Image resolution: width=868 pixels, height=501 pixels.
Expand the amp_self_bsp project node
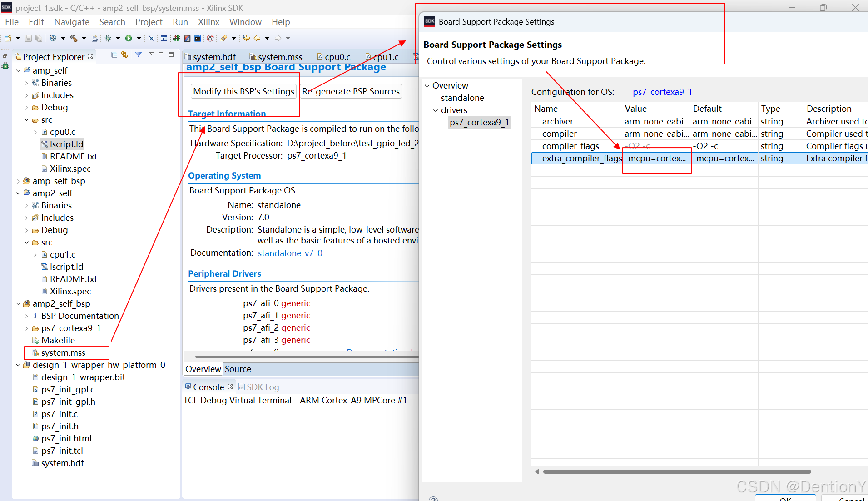point(18,181)
